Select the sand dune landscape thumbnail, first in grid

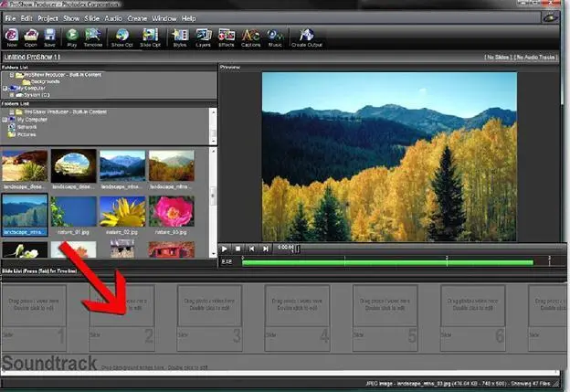point(25,165)
